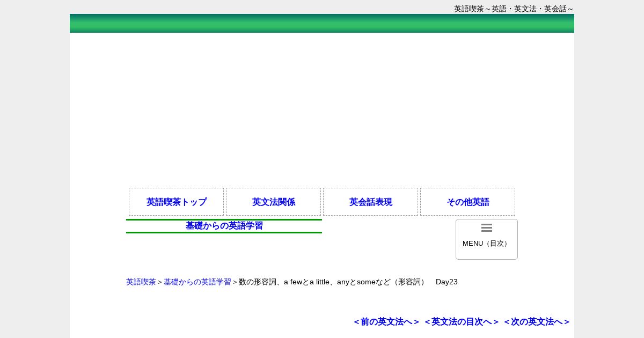The width and height of the screenshot is (644, 338).
Task: Open the 英語喫茶トップ navigation item
Action: tap(176, 202)
